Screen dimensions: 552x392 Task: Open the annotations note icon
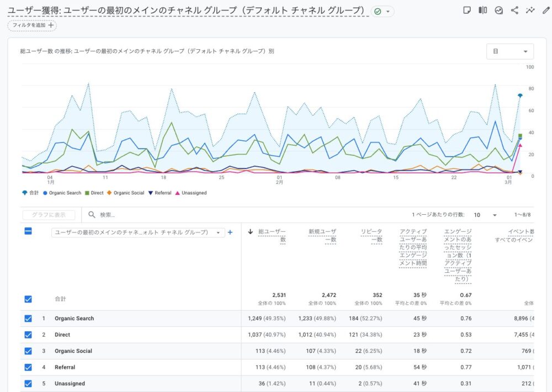467,10
